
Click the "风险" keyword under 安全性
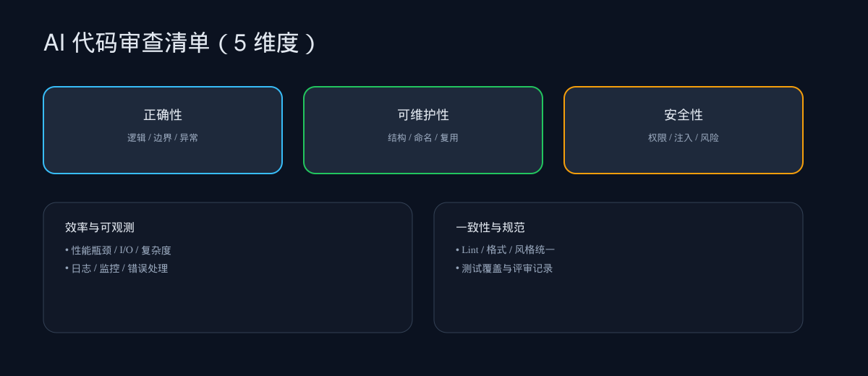[710, 138]
